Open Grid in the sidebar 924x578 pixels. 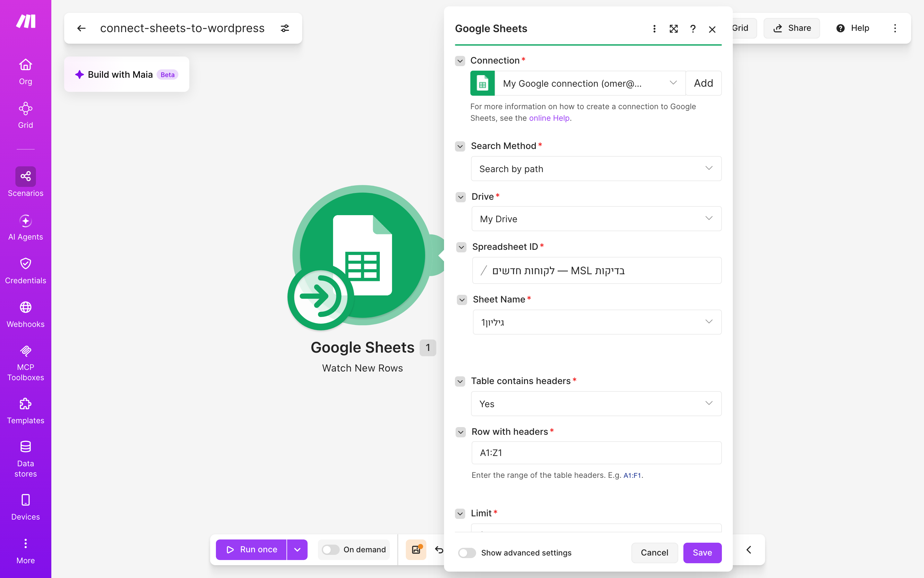pos(26,116)
